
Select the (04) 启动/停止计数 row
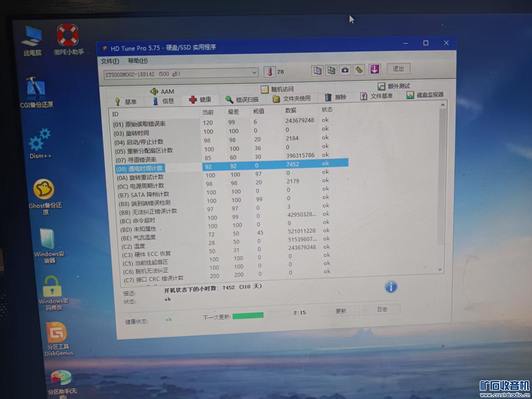[222, 140]
